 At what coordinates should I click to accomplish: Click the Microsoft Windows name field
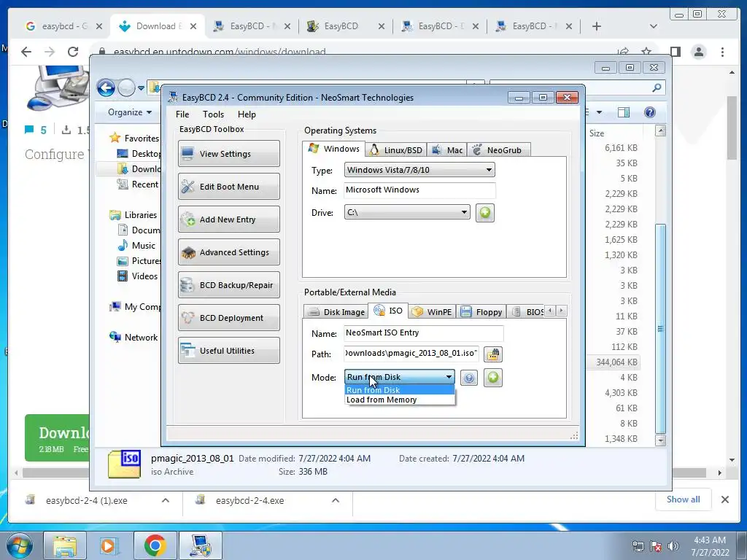pyautogui.click(x=419, y=190)
